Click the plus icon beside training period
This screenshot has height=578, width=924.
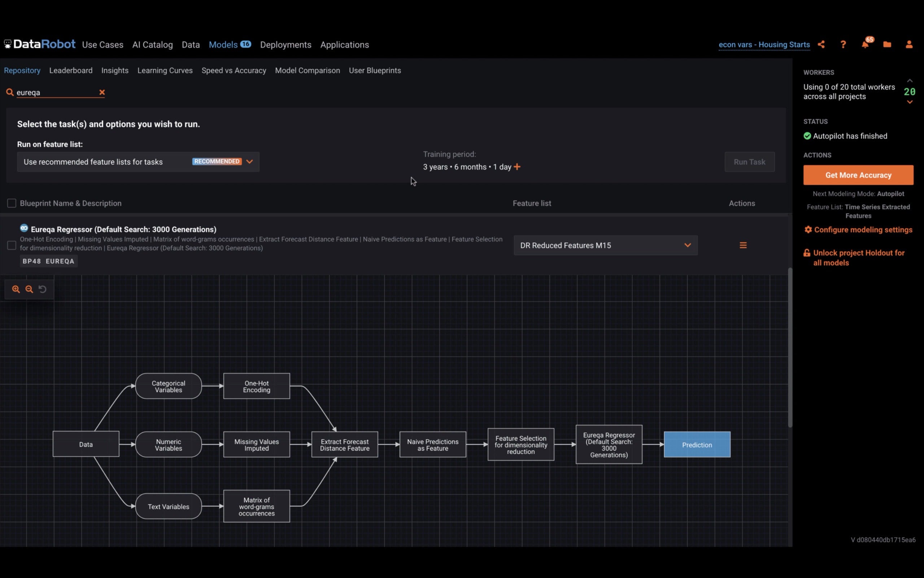[517, 167]
